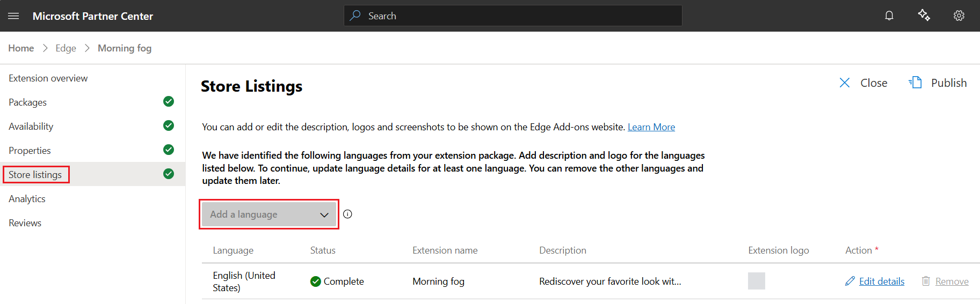Image resolution: width=980 pixels, height=304 pixels.
Task: Open the settings gear
Action: click(959, 16)
